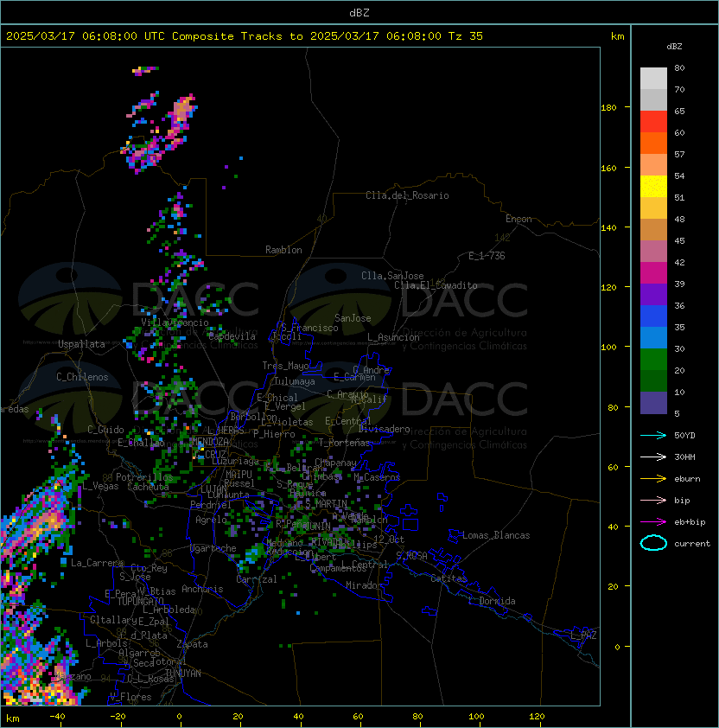This screenshot has width=719, height=728.
Task: Click the Carrizal place label
Action: [x=257, y=579]
